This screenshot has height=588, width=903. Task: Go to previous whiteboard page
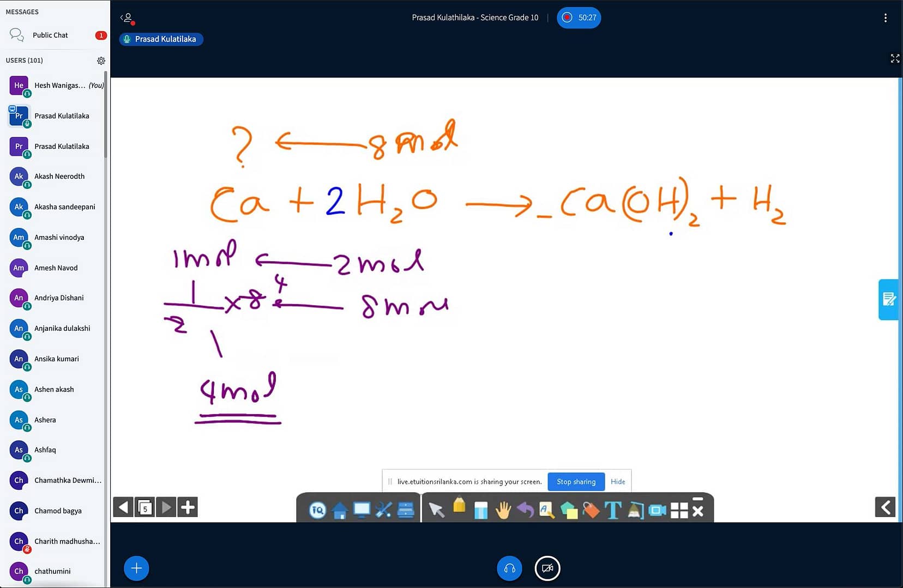coord(123,507)
